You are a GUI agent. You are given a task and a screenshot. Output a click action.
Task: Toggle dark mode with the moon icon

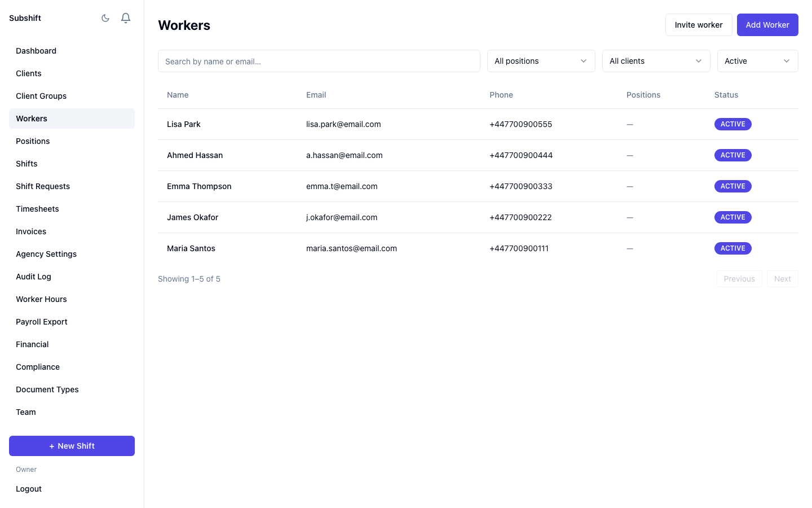(105, 17)
